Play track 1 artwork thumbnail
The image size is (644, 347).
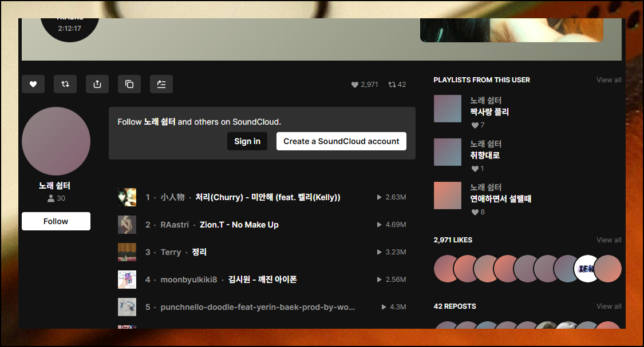pos(127,197)
